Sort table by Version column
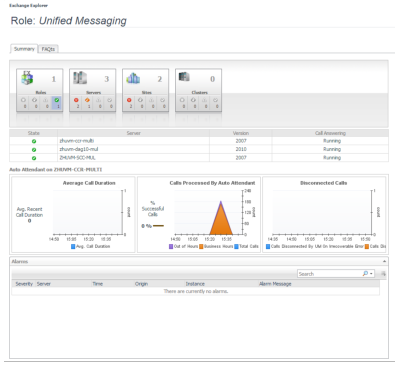Viewport: 400px width, 369px height. (x=241, y=133)
